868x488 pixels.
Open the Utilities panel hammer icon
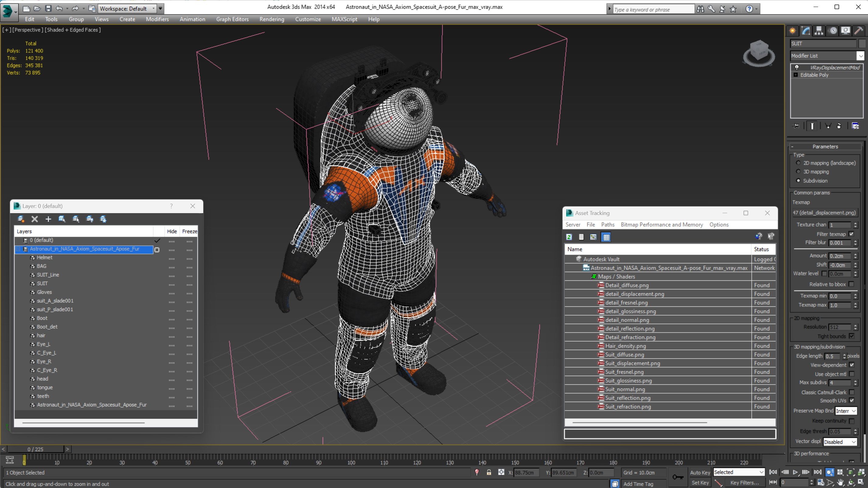coord(858,31)
